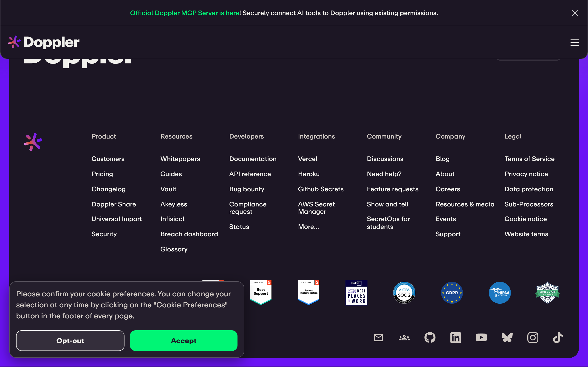
Task: Open the hamburger menu in the header
Action: (574, 43)
